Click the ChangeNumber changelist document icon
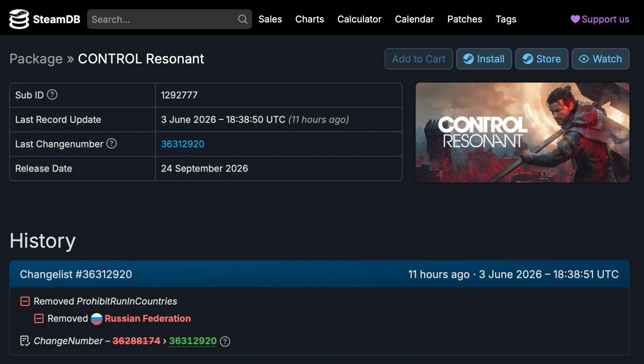This screenshot has width=644, height=364. click(25, 341)
